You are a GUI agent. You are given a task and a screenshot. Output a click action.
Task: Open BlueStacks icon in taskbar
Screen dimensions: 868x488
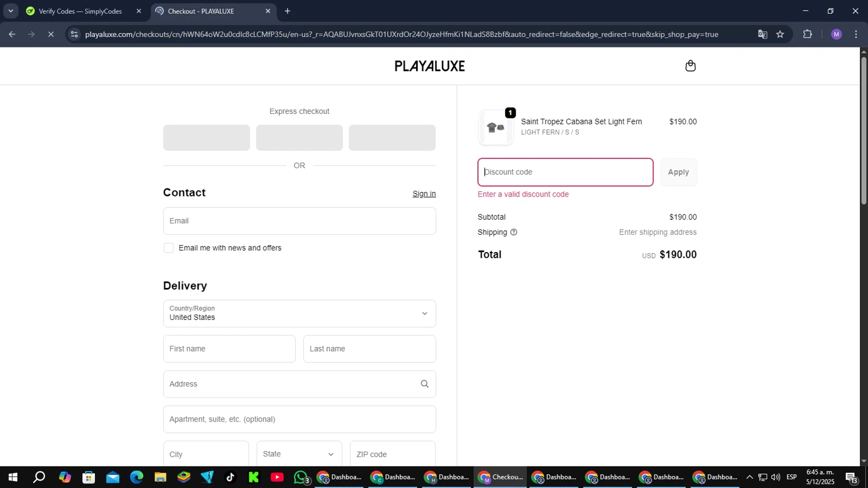183,478
